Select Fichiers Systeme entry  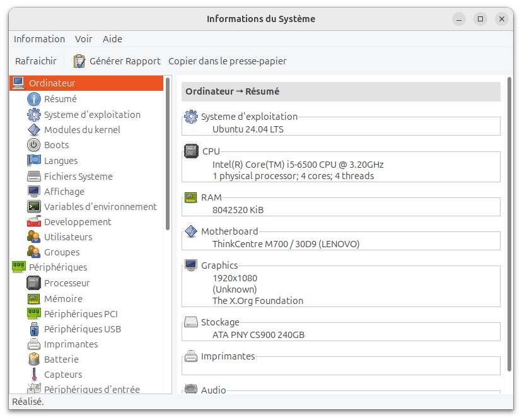tap(78, 176)
